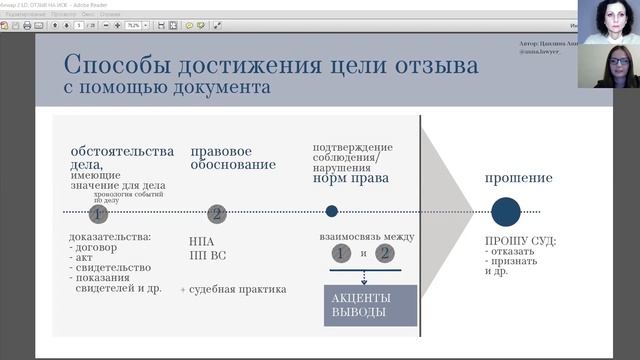Add a sticky note comment
640x360 pixels.
click(189, 26)
